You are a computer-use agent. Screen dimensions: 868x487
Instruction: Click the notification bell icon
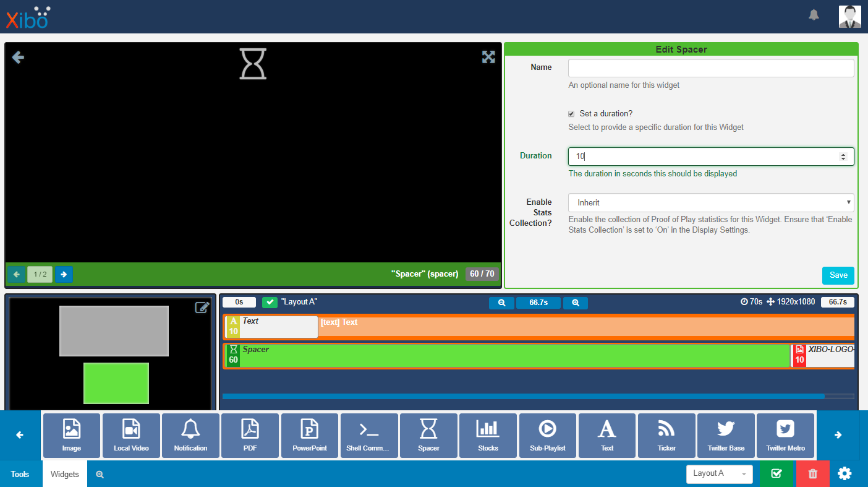coord(814,15)
